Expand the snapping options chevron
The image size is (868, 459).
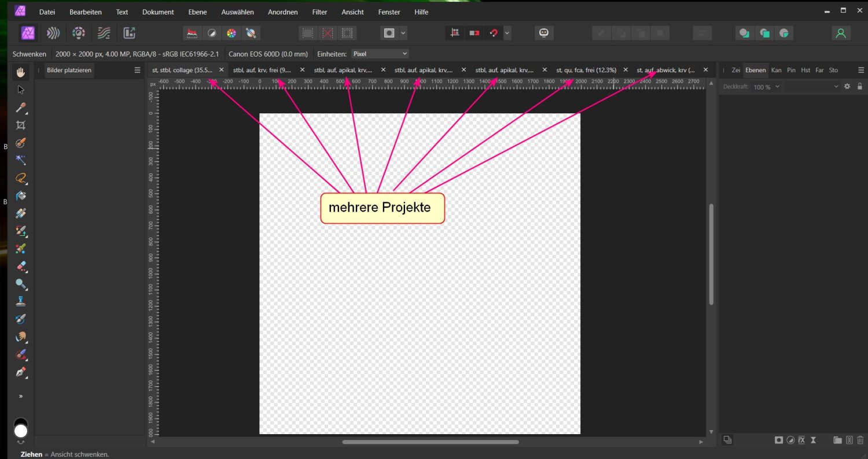coord(507,33)
